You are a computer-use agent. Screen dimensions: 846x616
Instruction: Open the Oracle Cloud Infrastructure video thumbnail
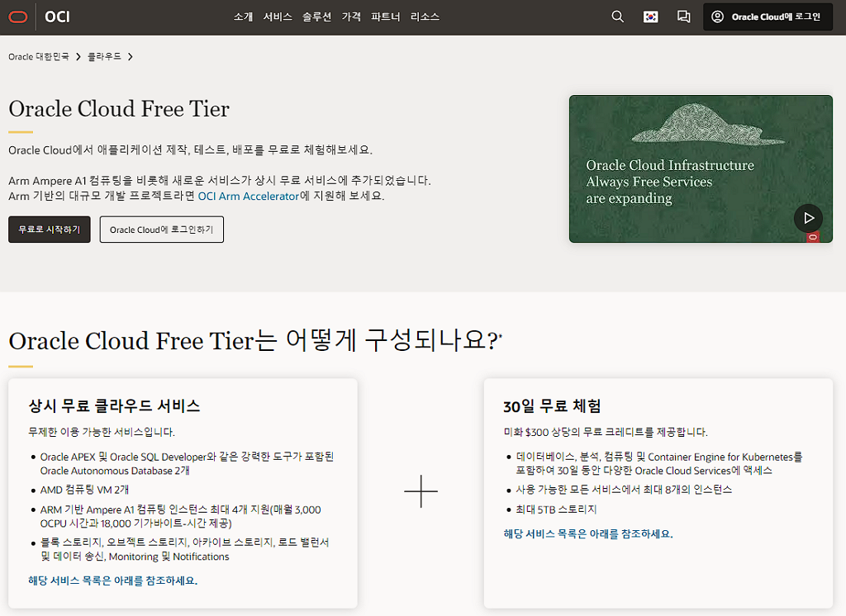(x=701, y=168)
